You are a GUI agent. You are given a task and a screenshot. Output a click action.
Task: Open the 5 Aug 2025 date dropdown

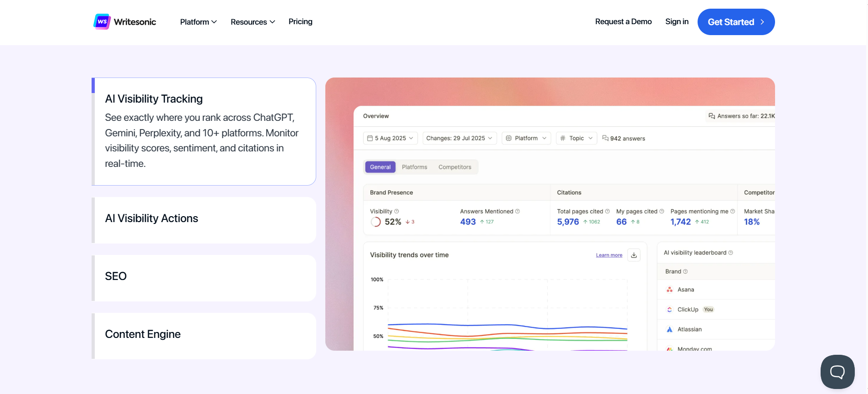pos(390,138)
